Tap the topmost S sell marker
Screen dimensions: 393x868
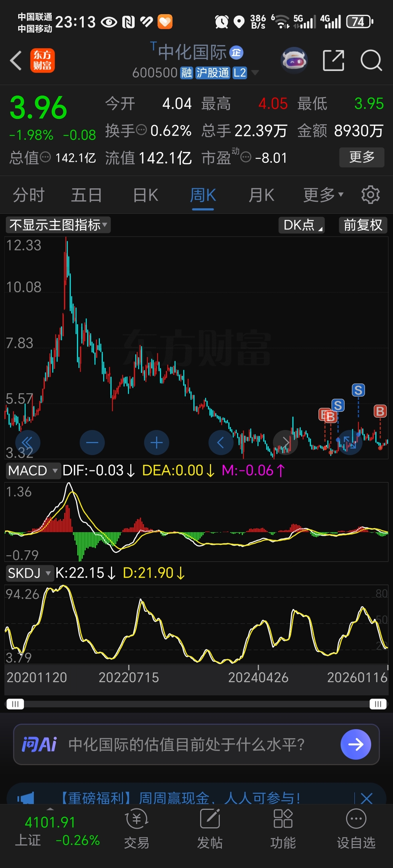click(x=358, y=390)
